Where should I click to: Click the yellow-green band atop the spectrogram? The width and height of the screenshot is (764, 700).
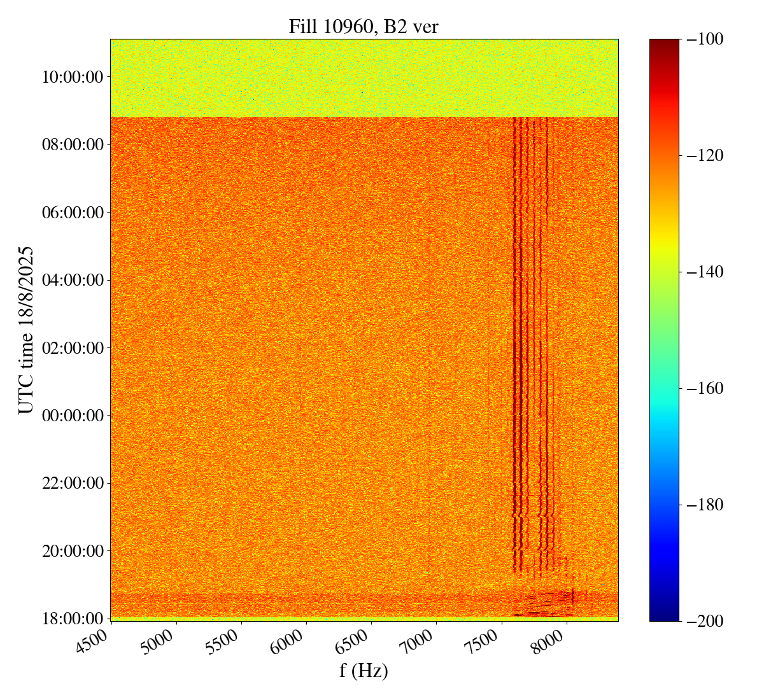point(364,78)
